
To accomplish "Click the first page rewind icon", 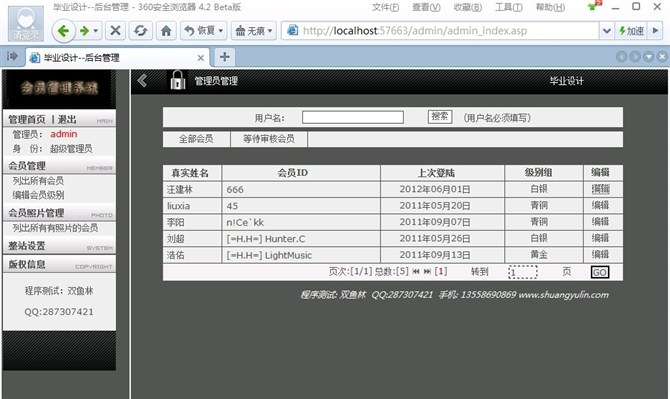I will (x=416, y=272).
